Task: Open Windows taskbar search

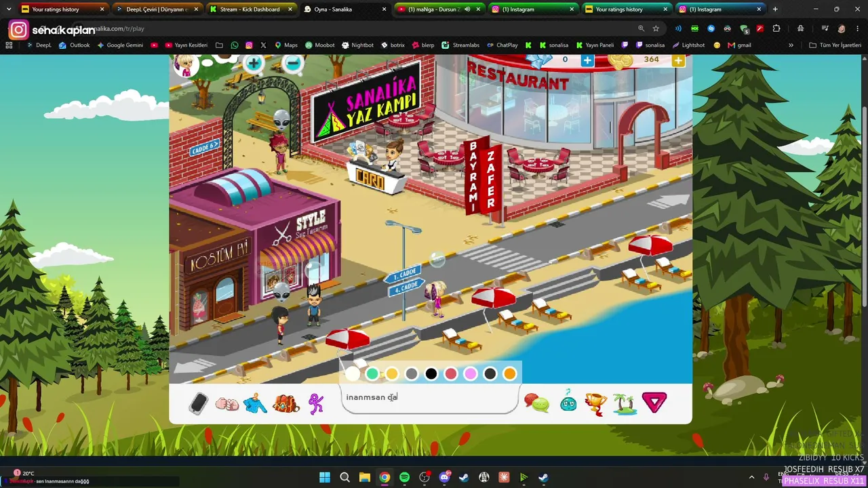Action: click(344, 477)
